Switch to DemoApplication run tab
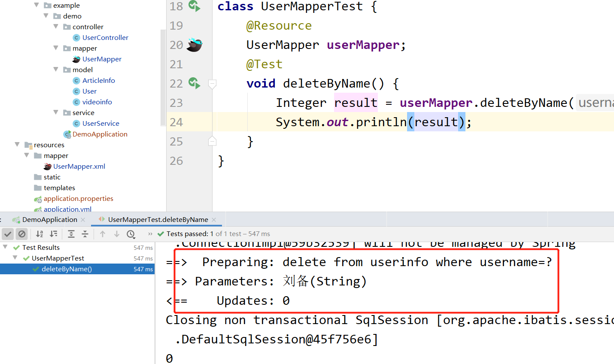The width and height of the screenshot is (614, 364). click(x=49, y=220)
